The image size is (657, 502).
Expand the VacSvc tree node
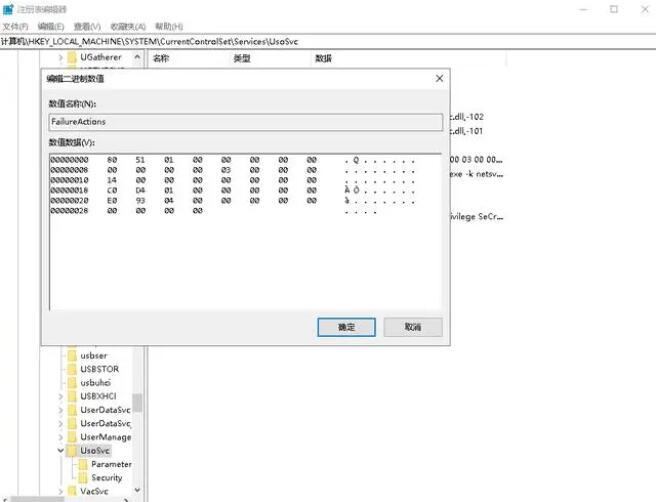(x=61, y=491)
